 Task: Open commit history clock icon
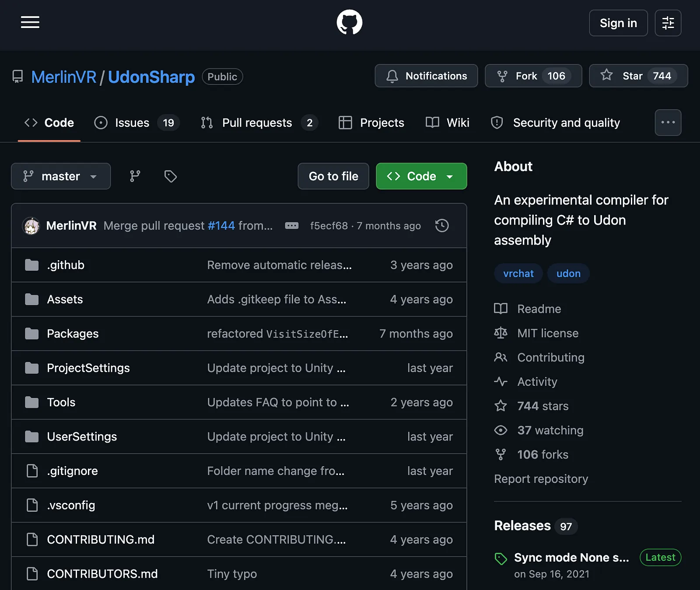(x=442, y=226)
